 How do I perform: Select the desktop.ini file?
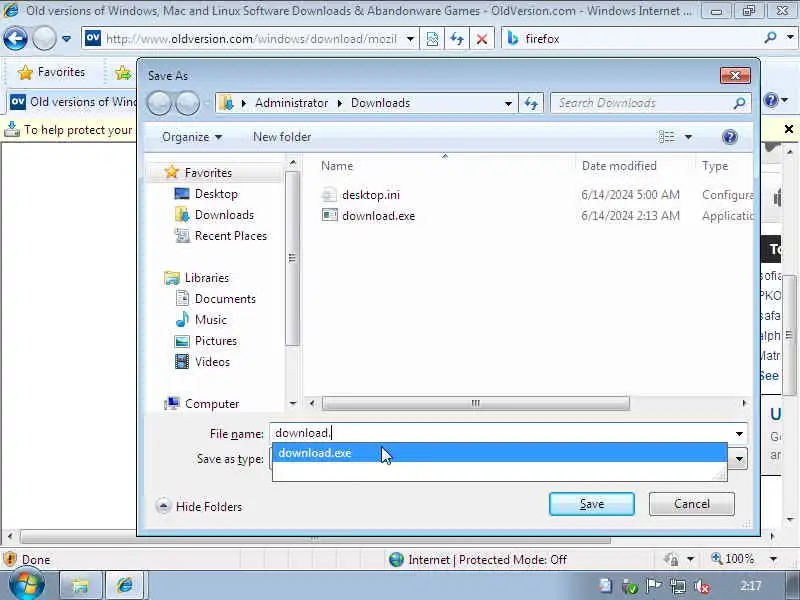(x=370, y=195)
